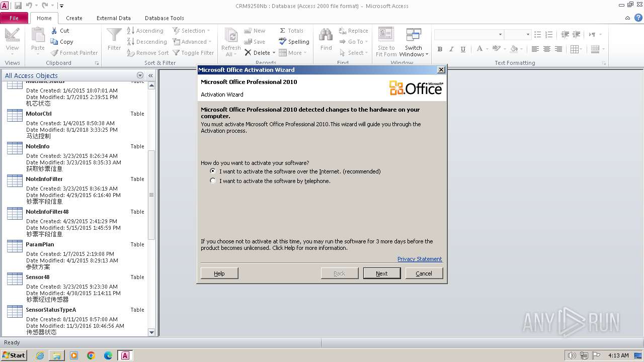Click the Switch Windows icon
The height and width of the screenshot is (362, 644).
pos(414,35)
